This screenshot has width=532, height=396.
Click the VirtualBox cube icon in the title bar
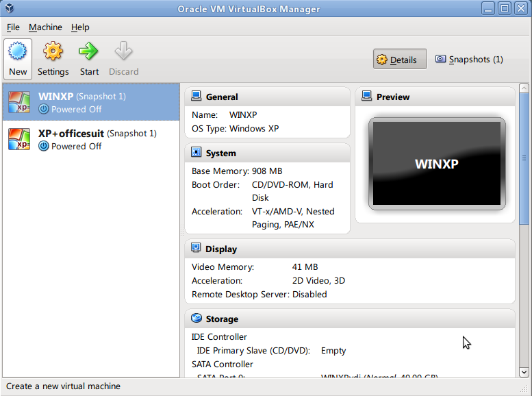[x=9, y=8]
